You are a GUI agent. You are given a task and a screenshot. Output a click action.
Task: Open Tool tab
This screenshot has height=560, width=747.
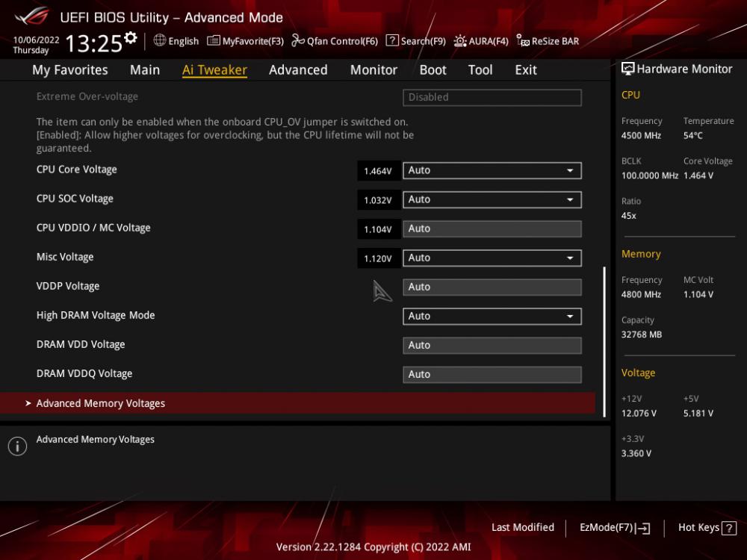(x=480, y=70)
